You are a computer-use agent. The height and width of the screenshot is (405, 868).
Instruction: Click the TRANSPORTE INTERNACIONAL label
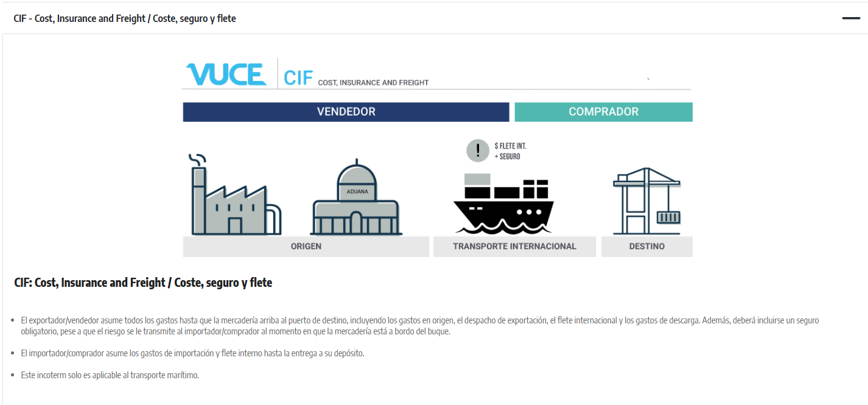tap(514, 247)
